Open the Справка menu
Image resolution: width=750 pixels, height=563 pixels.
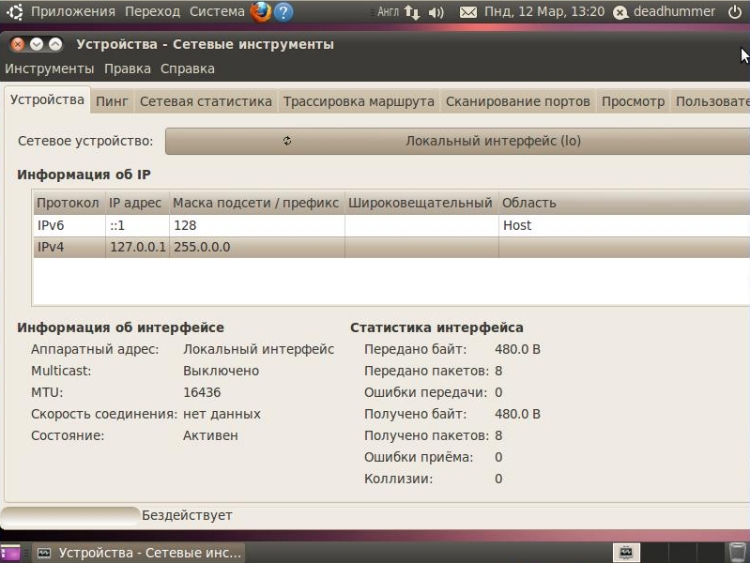tap(187, 69)
